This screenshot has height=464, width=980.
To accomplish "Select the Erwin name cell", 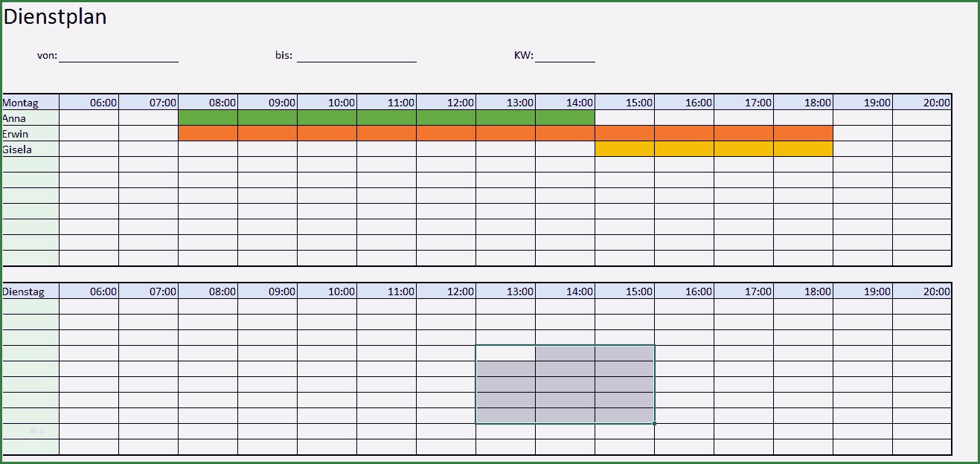I will (x=31, y=134).
